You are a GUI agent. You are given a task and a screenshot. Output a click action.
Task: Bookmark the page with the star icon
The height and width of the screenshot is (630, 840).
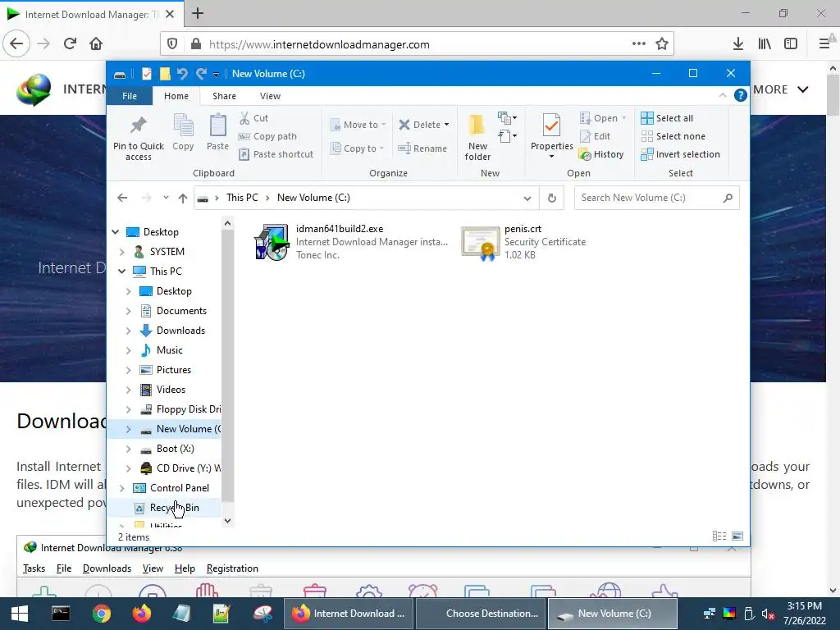click(x=662, y=44)
